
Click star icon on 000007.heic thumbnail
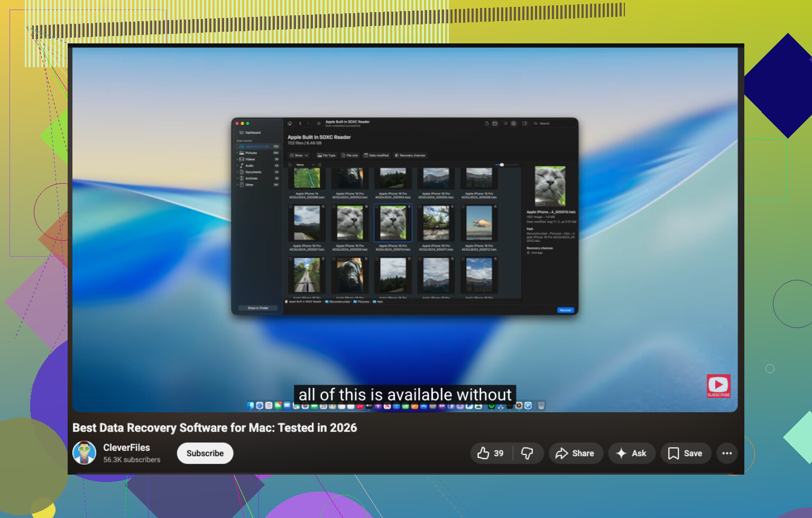click(x=323, y=206)
